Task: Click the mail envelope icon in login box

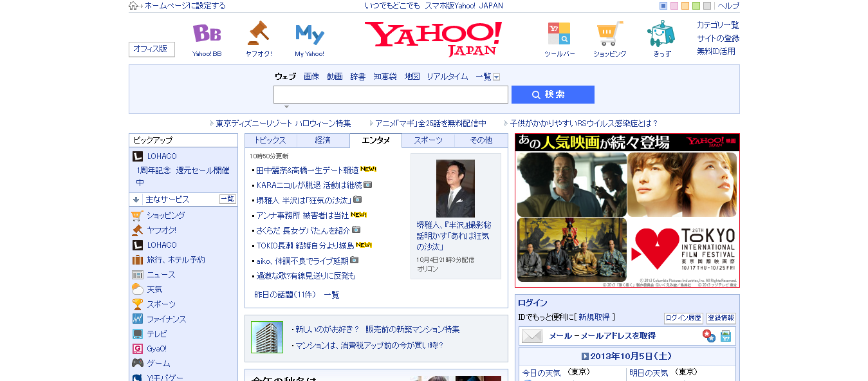Action: (532, 336)
